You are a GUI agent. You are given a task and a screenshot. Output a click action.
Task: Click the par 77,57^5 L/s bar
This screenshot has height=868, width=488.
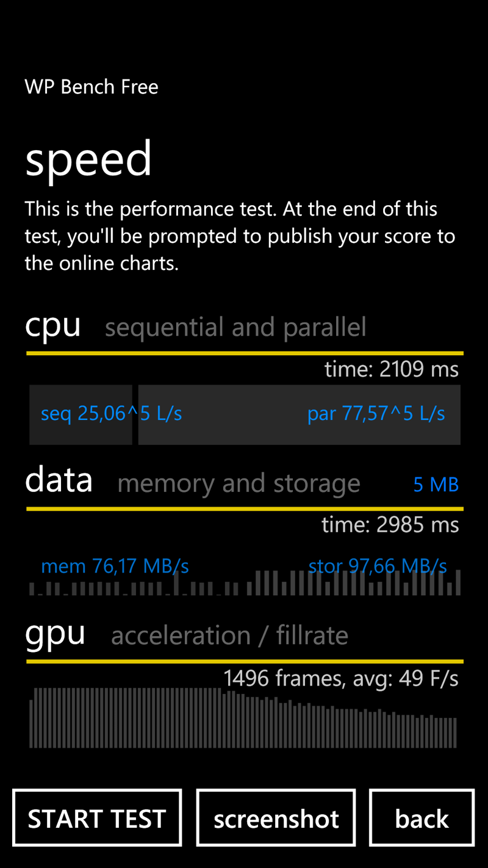pos(299,414)
